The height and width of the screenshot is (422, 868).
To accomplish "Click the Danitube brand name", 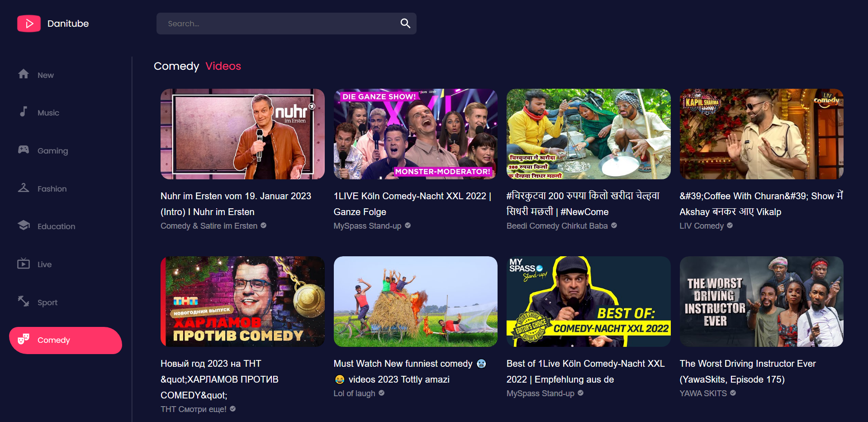I will pos(68,24).
